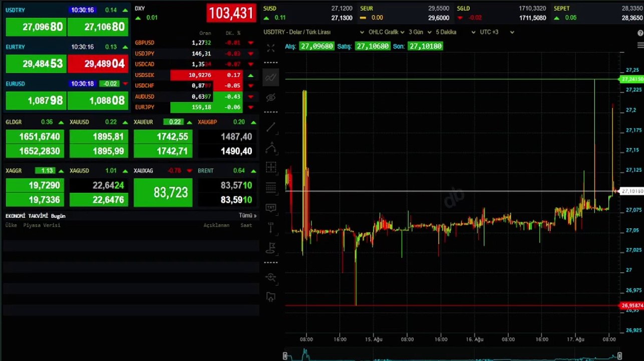Click the SGLD ticker at top

click(501, 13)
